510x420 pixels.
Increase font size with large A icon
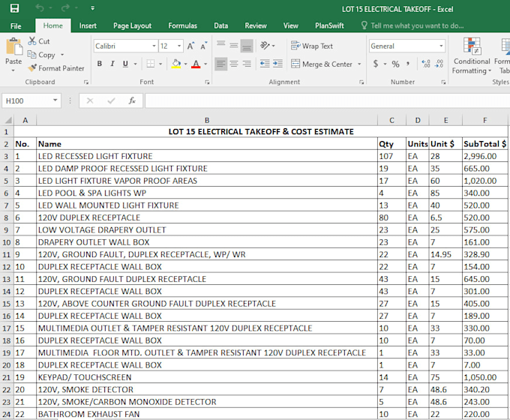[191, 46]
